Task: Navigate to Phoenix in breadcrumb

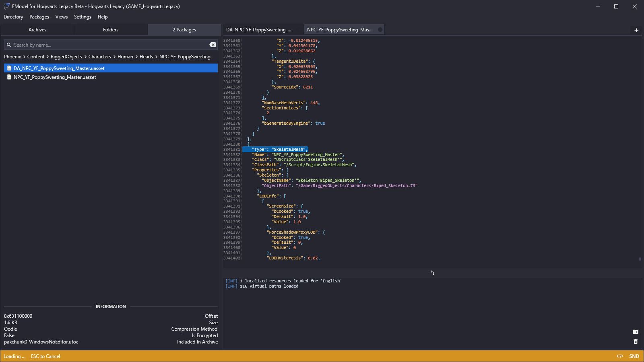Action: (12, 57)
